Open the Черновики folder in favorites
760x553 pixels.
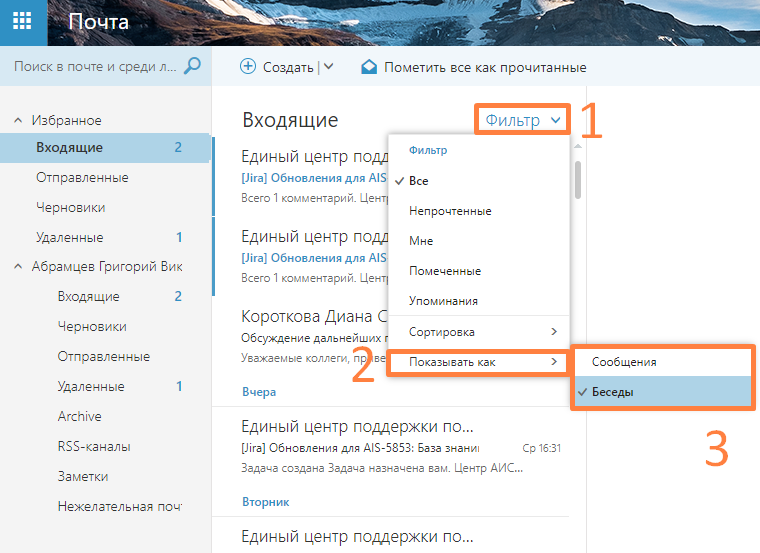(71, 207)
